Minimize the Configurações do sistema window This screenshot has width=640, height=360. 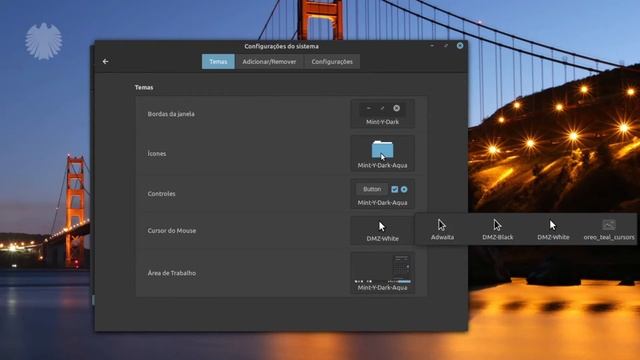432,46
